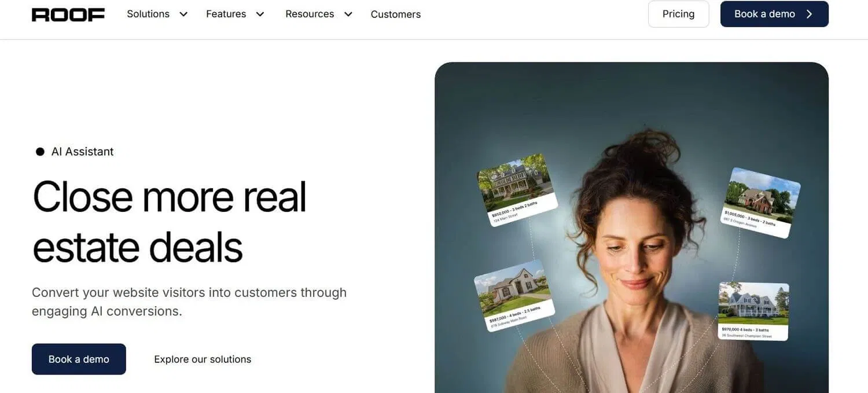Select the $1,005,000 Oregon Avenue listing card
The width and height of the screenshot is (868, 393).
[x=762, y=203]
